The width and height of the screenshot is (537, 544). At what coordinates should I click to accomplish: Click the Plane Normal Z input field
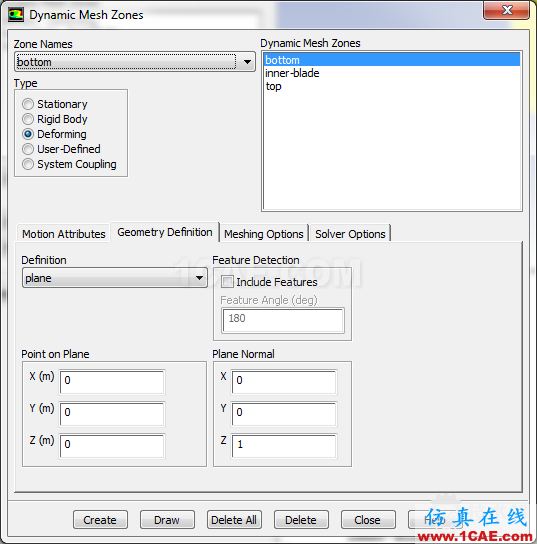[284, 446]
